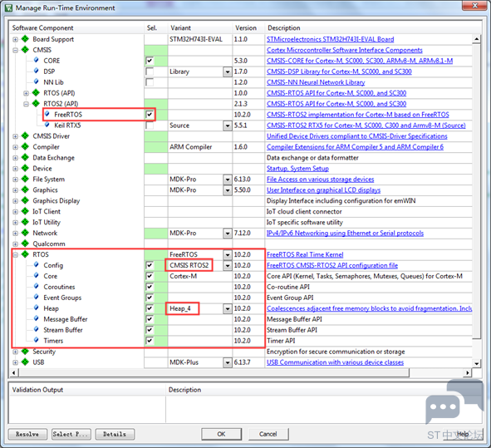Click the Graphics Display diamond icon
Screen dimensions: 491x448
pyautogui.click(x=25, y=200)
